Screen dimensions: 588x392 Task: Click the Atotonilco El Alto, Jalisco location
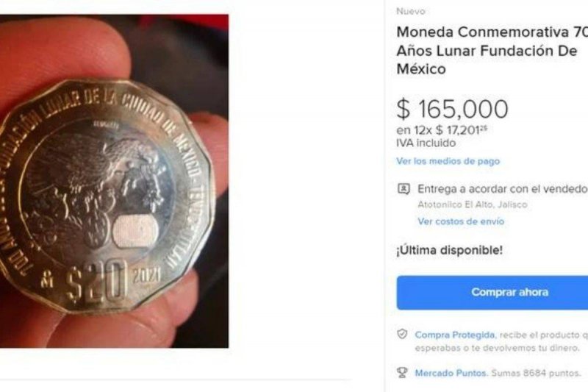[x=473, y=204]
